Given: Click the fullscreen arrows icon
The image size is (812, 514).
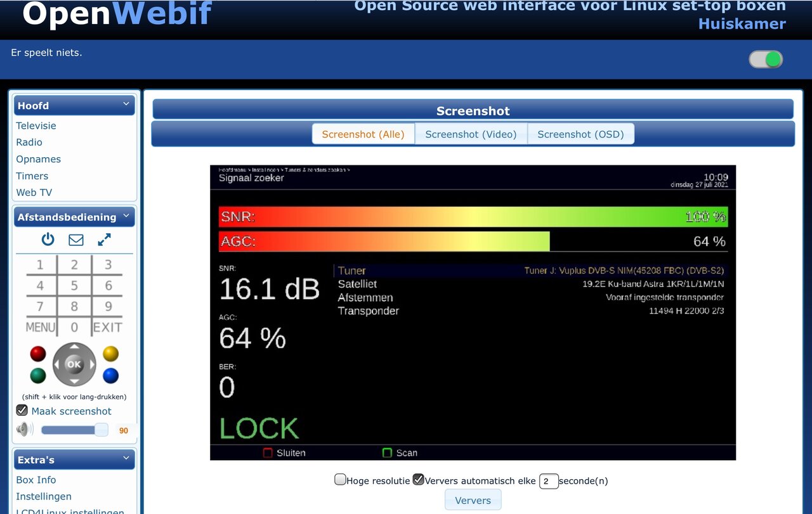Looking at the screenshot, I should pyautogui.click(x=104, y=240).
